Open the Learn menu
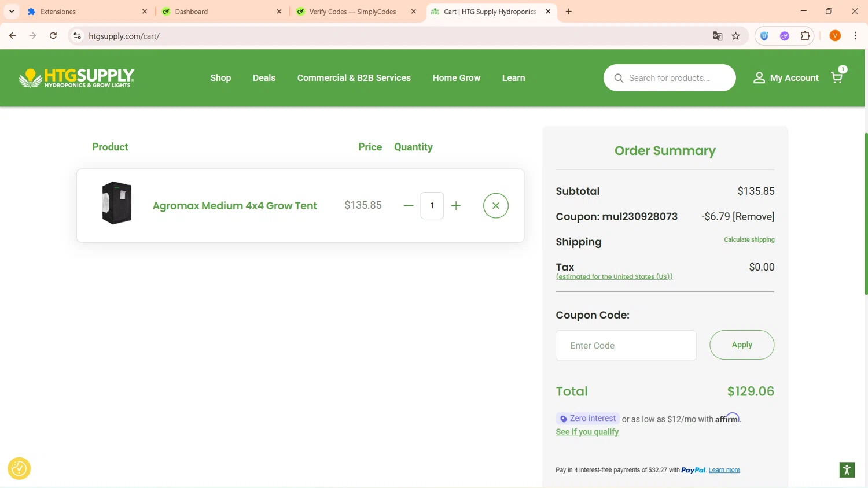 (x=514, y=77)
